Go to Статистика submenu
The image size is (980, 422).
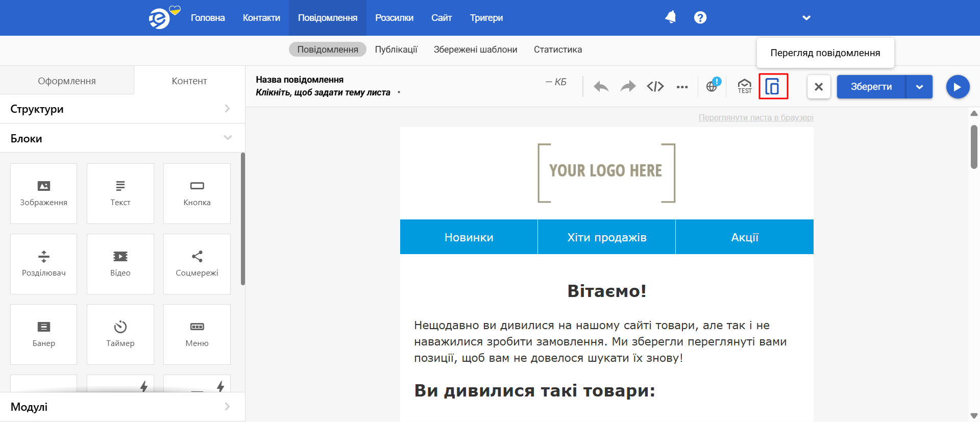coord(558,49)
